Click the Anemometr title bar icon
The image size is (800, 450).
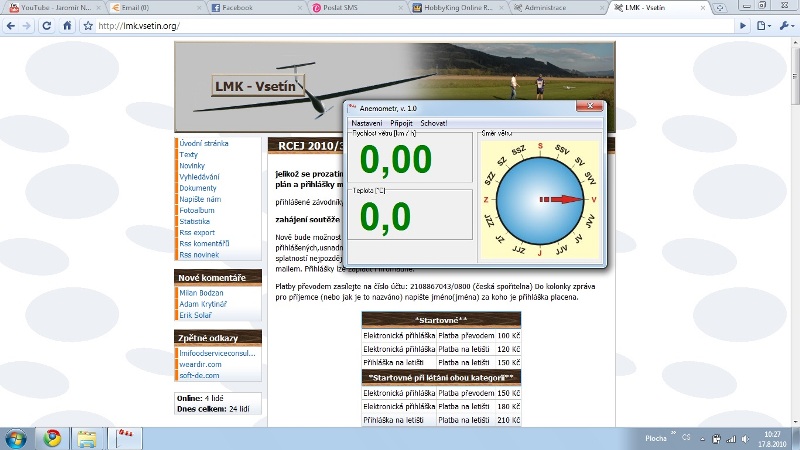click(x=352, y=108)
